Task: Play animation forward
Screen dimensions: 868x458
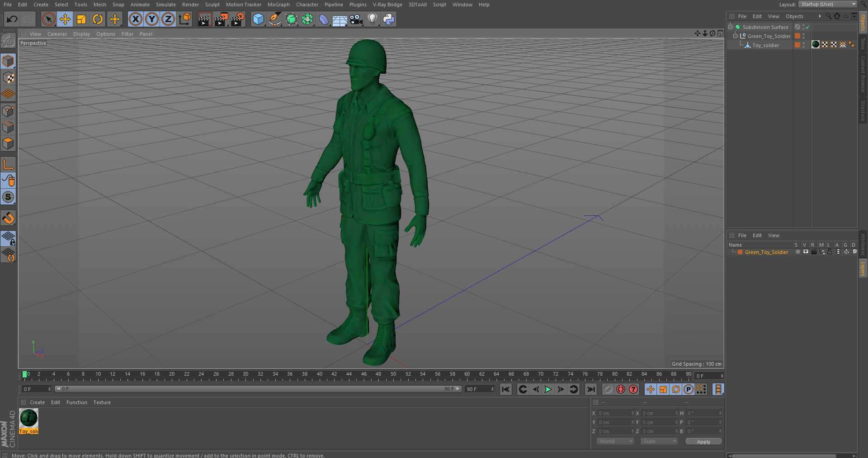Action: tap(548, 389)
